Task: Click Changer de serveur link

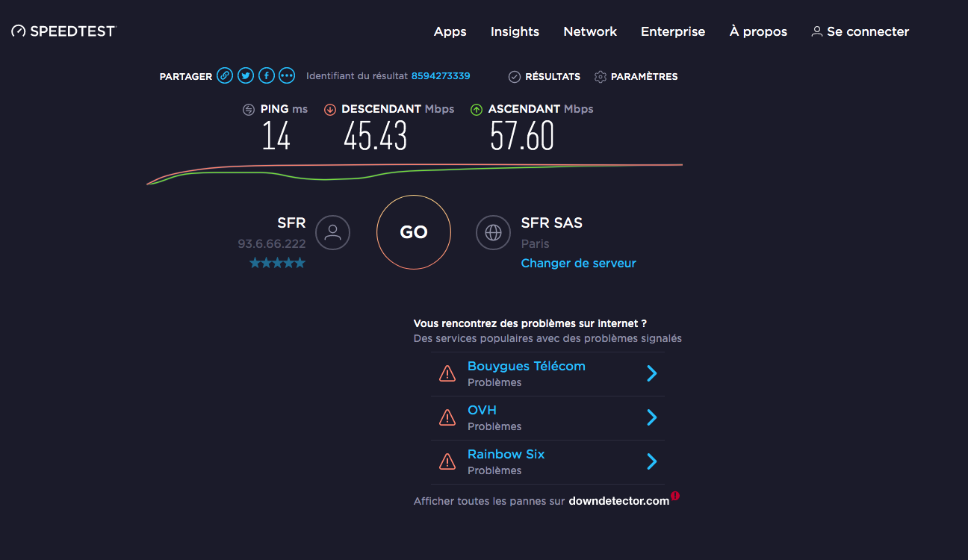Action: point(578,263)
